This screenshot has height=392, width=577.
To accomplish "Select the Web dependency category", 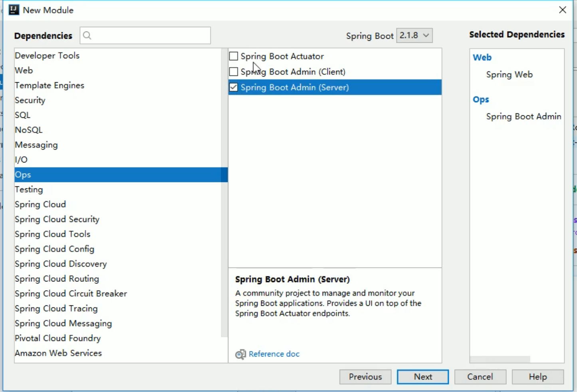I will pyautogui.click(x=118, y=70).
